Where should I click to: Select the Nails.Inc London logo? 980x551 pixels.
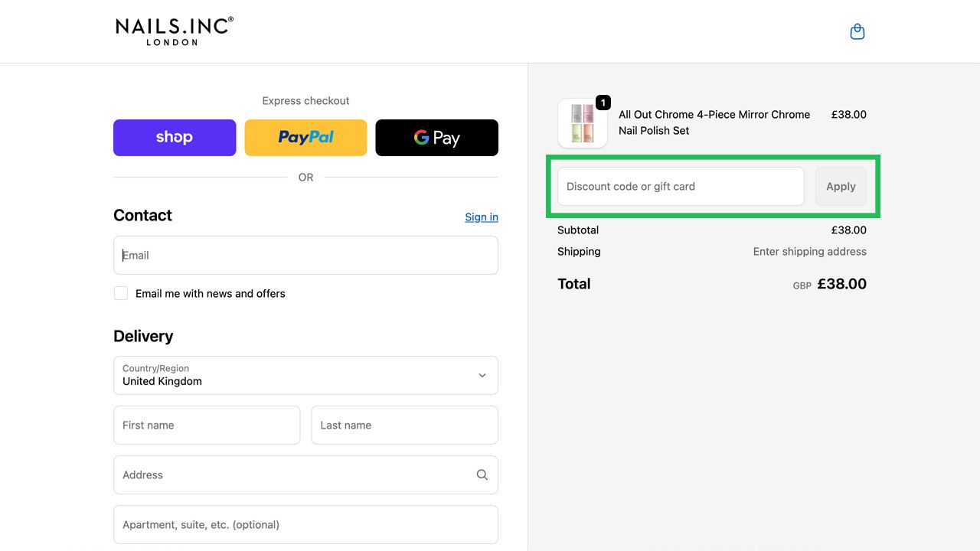point(174,31)
